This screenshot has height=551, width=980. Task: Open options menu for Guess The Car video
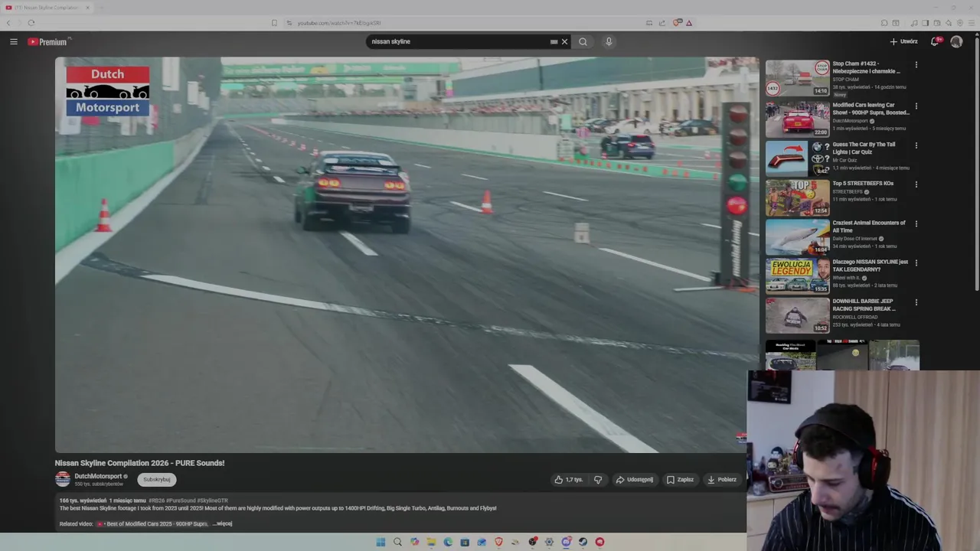point(916,145)
